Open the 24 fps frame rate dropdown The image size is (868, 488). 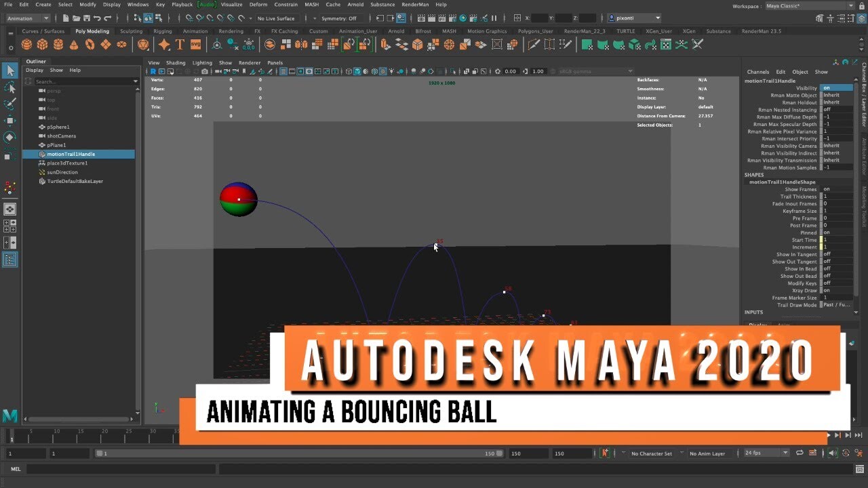coord(765,453)
